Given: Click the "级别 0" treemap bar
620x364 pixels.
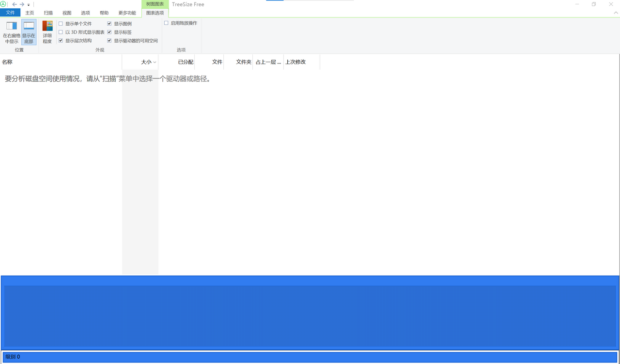Looking at the screenshot, I should tap(310, 357).
